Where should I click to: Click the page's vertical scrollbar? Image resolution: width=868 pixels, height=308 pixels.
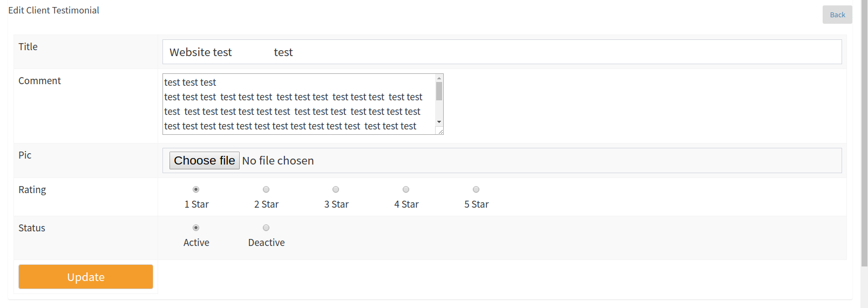864,135
